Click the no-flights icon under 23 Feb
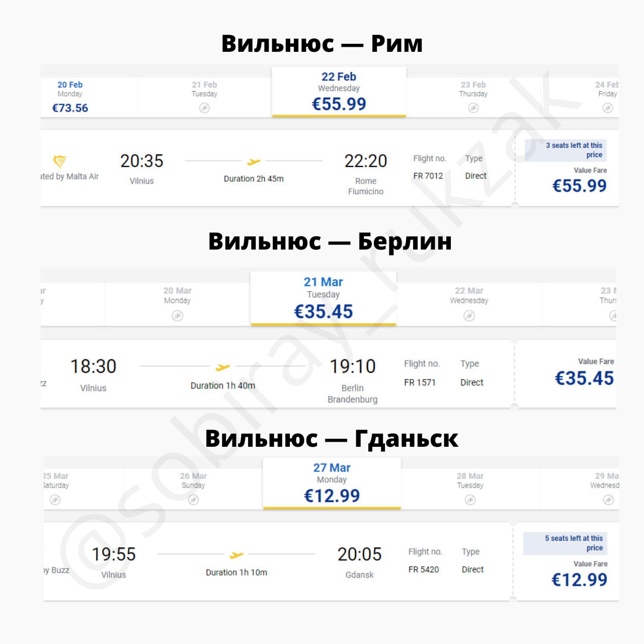The image size is (644, 644). click(x=473, y=108)
